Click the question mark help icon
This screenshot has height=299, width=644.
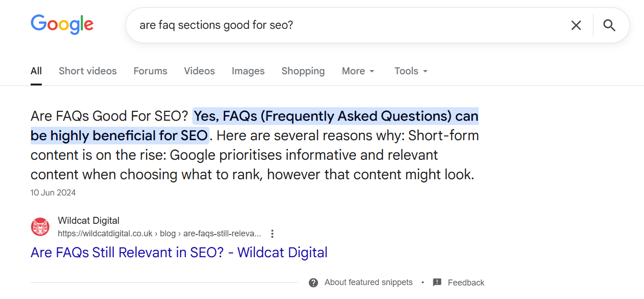pyautogui.click(x=313, y=283)
